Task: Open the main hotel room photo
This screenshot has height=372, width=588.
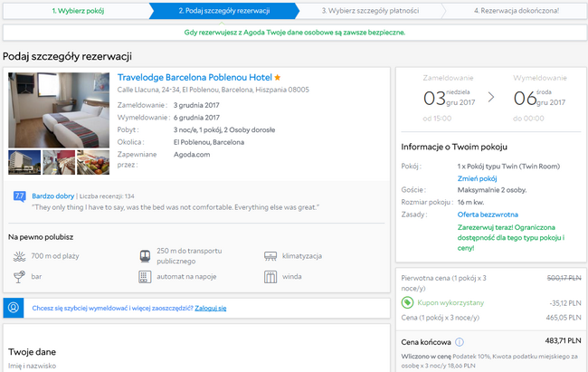Action: (x=59, y=110)
